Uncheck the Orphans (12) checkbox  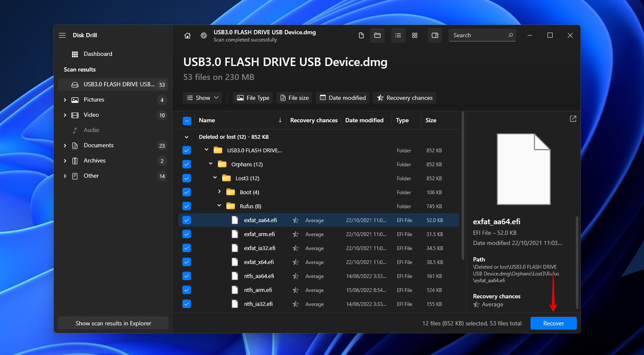click(187, 164)
